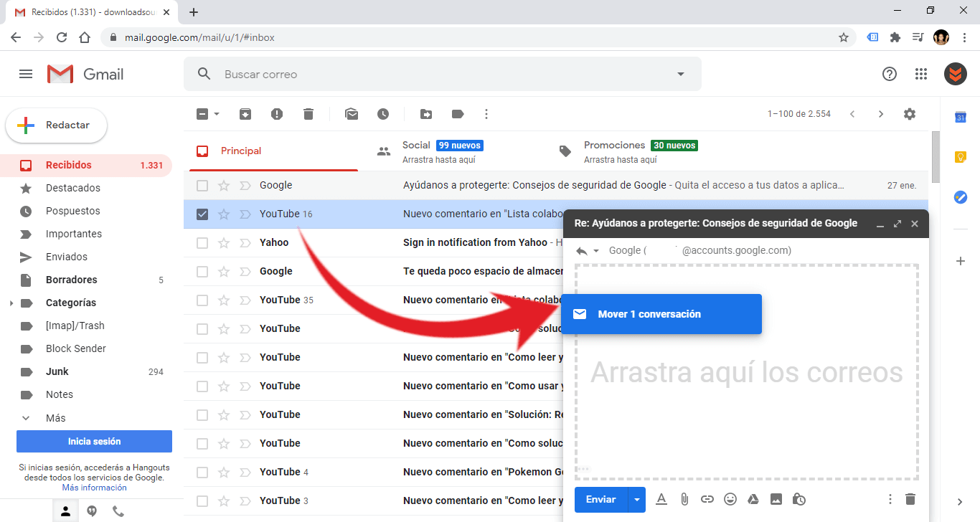Open Gmail settings gear
This screenshot has width=980, height=522.
tap(910, 114)
